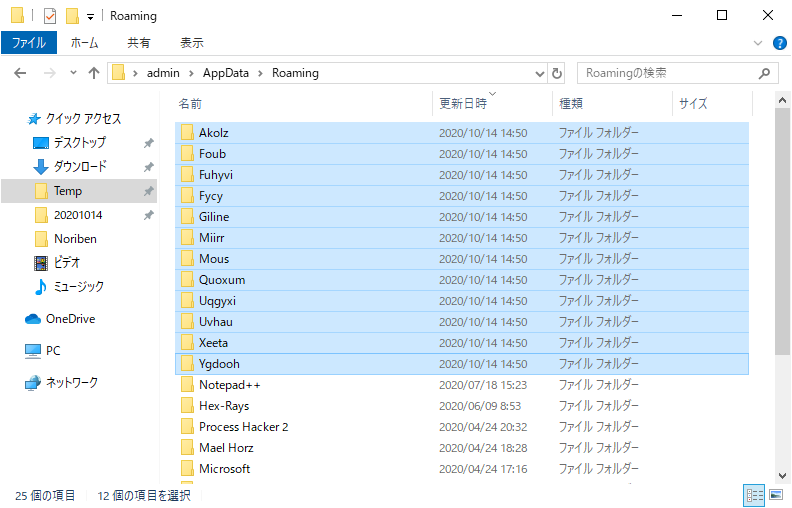Select ネットワーク in the navigation pane
Image resolution: width=792 pixels, height=508 pixels.
pyautogui.click(x=62, y=383)
